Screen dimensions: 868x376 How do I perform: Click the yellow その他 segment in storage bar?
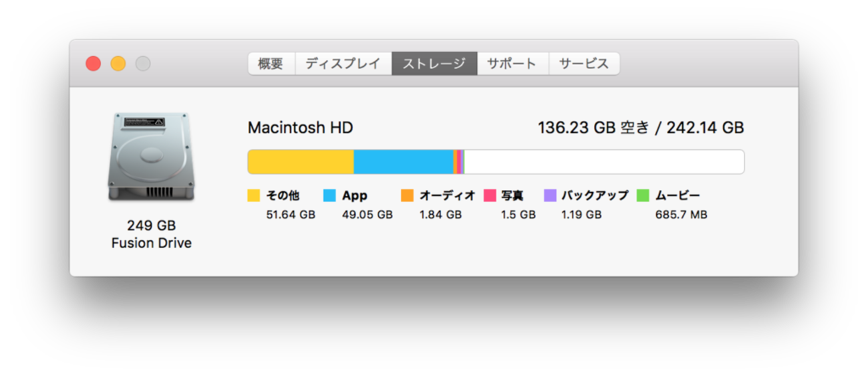click(x=301, y=162)
